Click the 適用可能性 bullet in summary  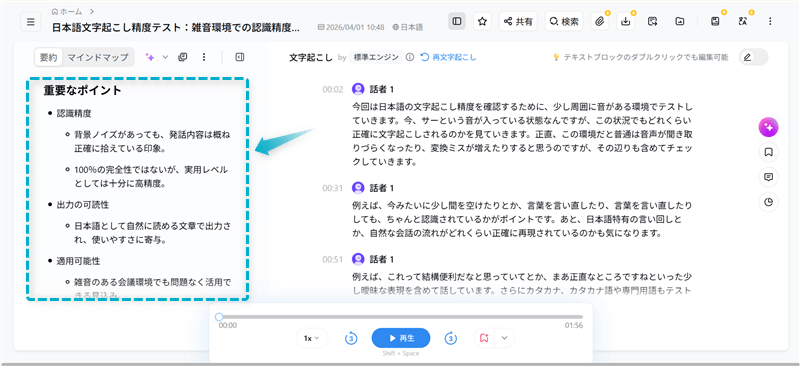[78, 261]
